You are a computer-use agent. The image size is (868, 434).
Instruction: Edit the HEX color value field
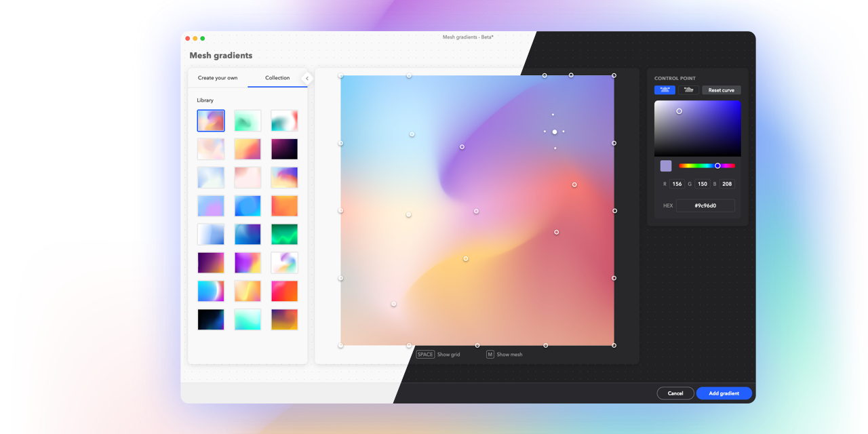tap(705, 205)
